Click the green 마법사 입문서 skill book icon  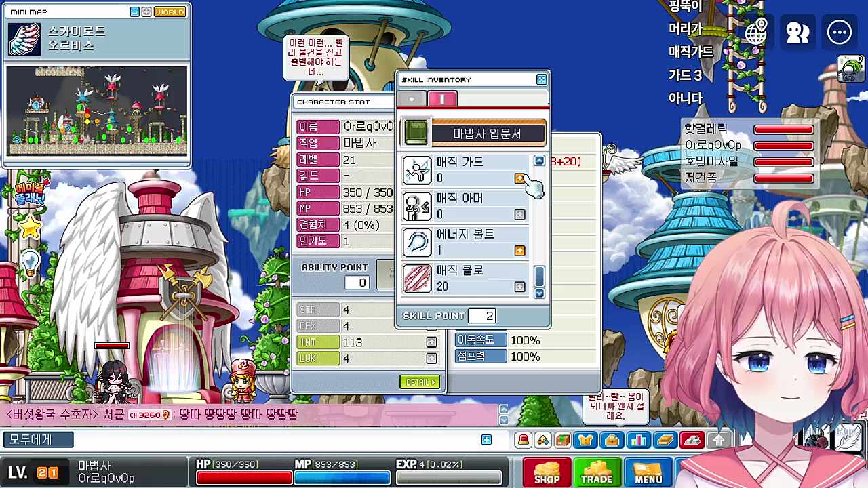(x=416, y=133)
